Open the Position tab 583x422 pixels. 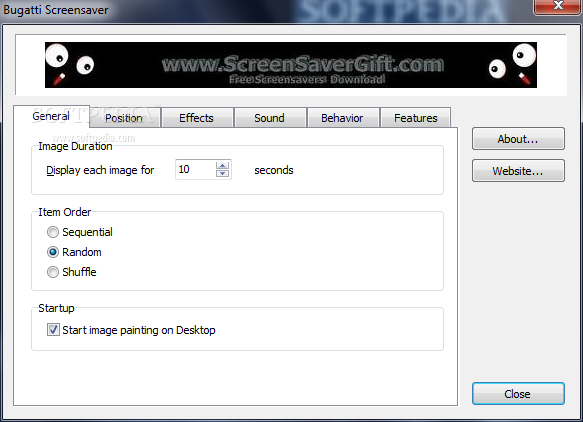pos(124,118)
